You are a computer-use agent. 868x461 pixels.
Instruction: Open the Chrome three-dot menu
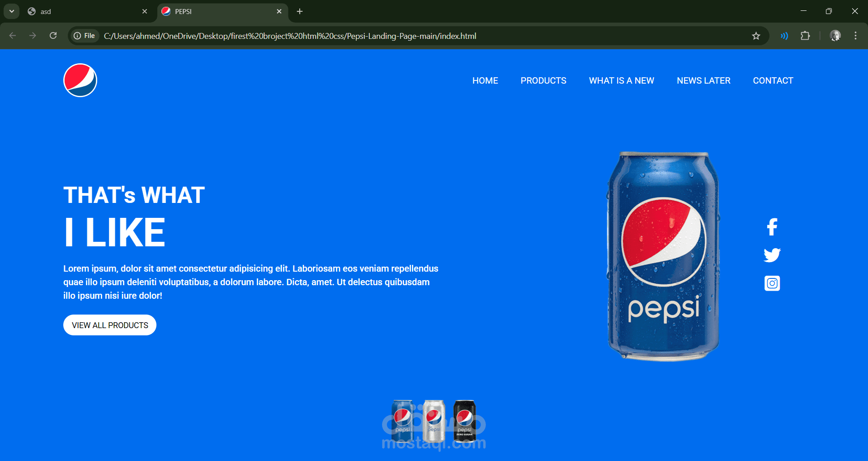[855, 36]
